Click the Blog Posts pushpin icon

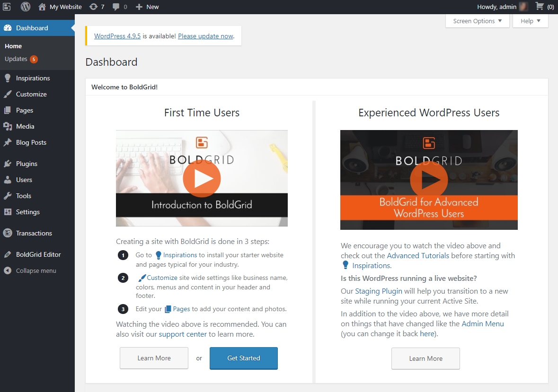(x=8, y=142)
